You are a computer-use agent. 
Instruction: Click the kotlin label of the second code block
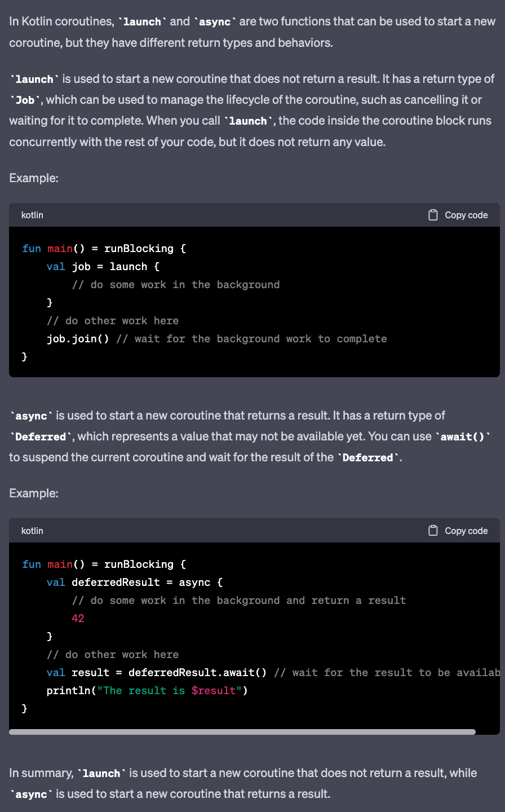(x=32, y=531)
